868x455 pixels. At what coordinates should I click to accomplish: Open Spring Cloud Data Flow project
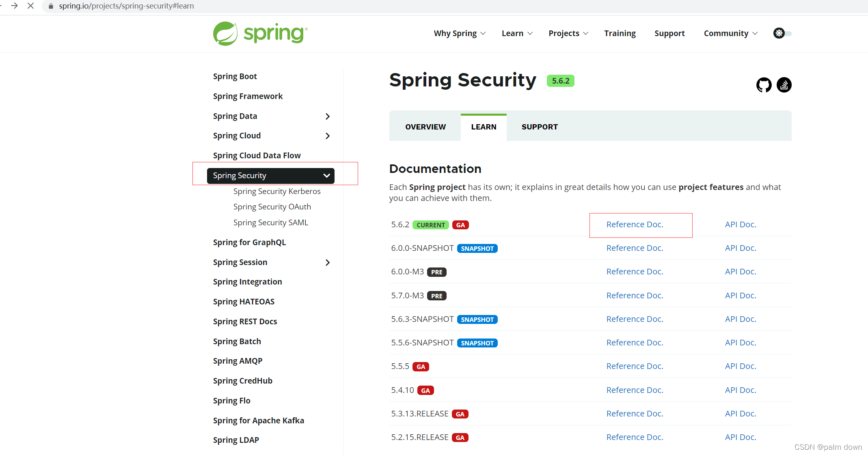coord(257,155)
